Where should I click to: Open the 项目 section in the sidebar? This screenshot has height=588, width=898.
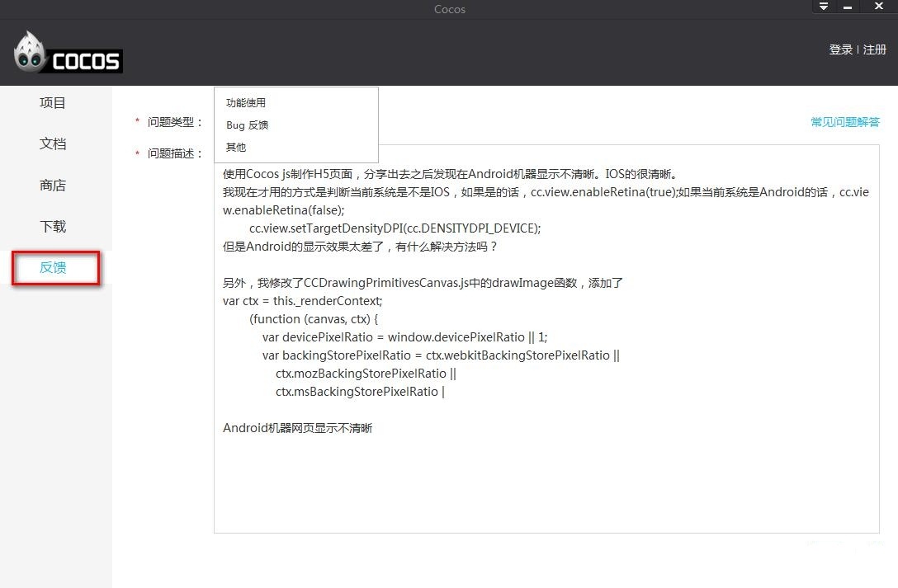tap(53, 103)
